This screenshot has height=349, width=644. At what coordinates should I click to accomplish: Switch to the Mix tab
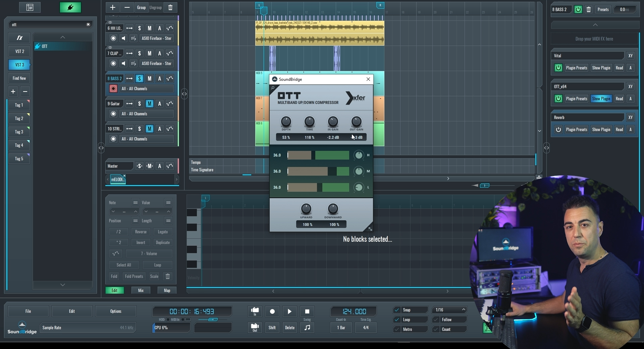click(141, 290)
